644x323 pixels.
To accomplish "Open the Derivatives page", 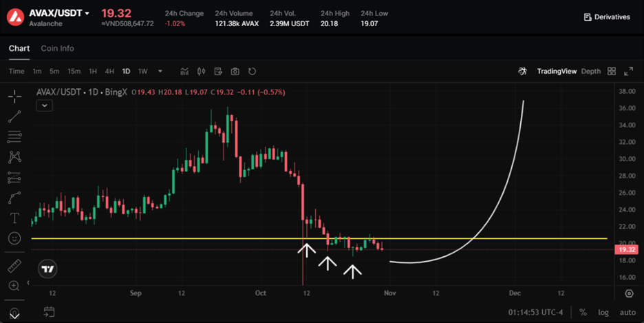I will click(607, 17).
